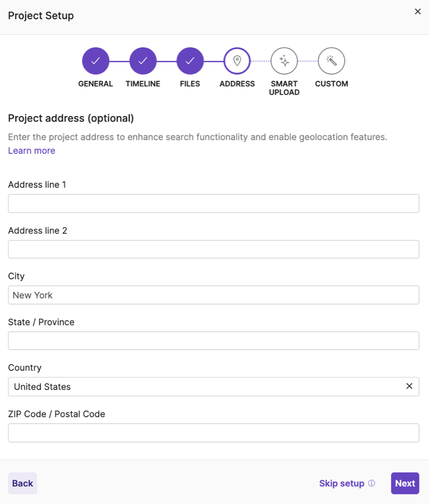Screen dimensions: 429x504
Task: Click the ZIP Code / Postal Code field
Action: pyautogui.click(x=213, y=432)
